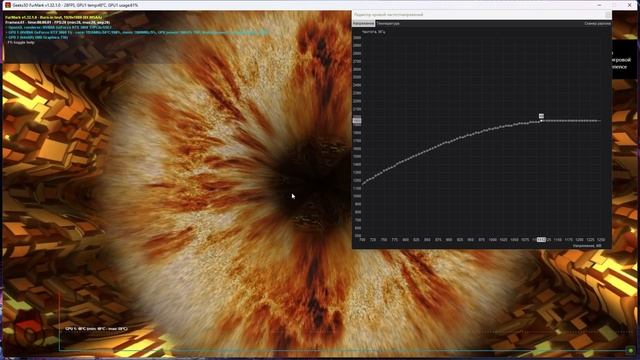This screenshot has height=360, width=640.
Task: Click the green indicator icon at bottom right
Action: pos(631,350)
